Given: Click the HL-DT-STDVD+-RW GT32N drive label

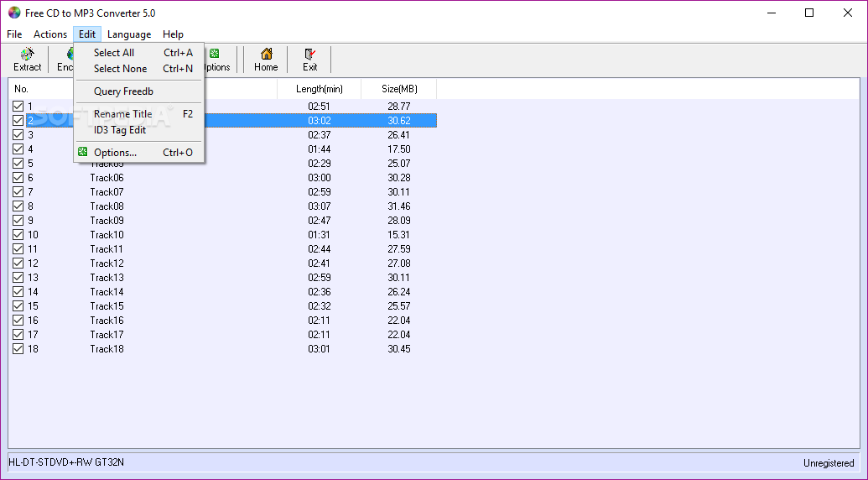Looking at the screenshot, I should [x=66, y=462].
